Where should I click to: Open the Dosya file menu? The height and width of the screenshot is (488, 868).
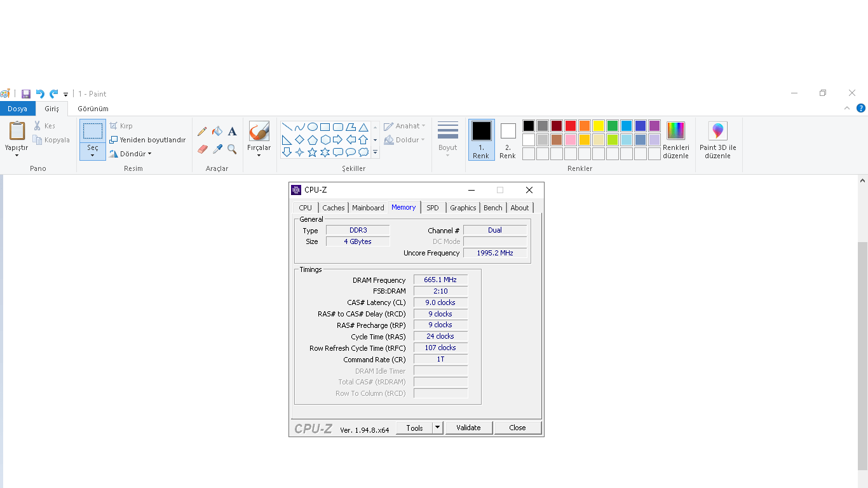click(18, 109)
